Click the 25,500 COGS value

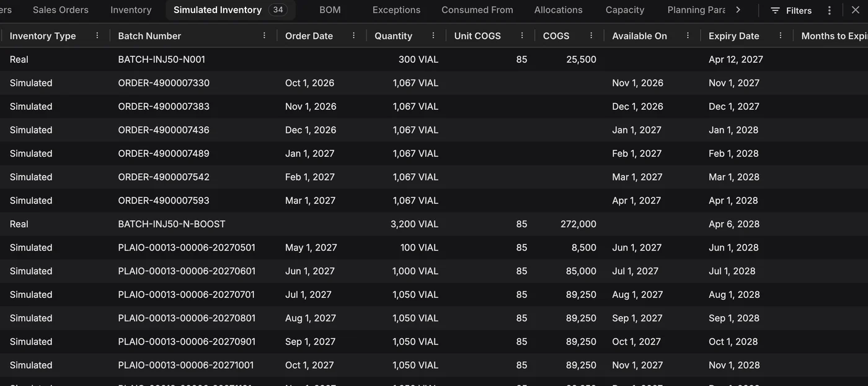click(x=581, y=60)
